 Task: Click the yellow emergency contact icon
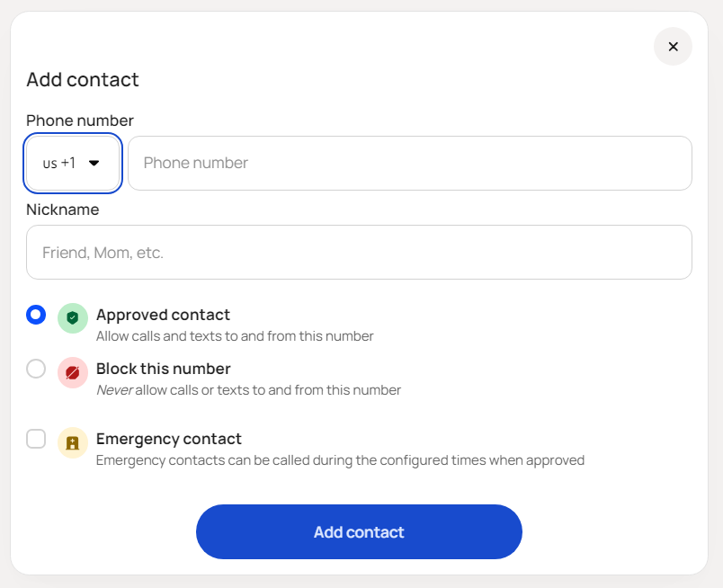click(x=73, y=442)
